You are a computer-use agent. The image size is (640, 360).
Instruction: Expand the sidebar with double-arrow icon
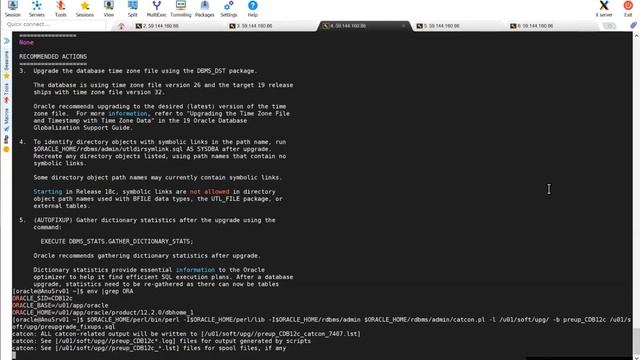pos(7,41)
